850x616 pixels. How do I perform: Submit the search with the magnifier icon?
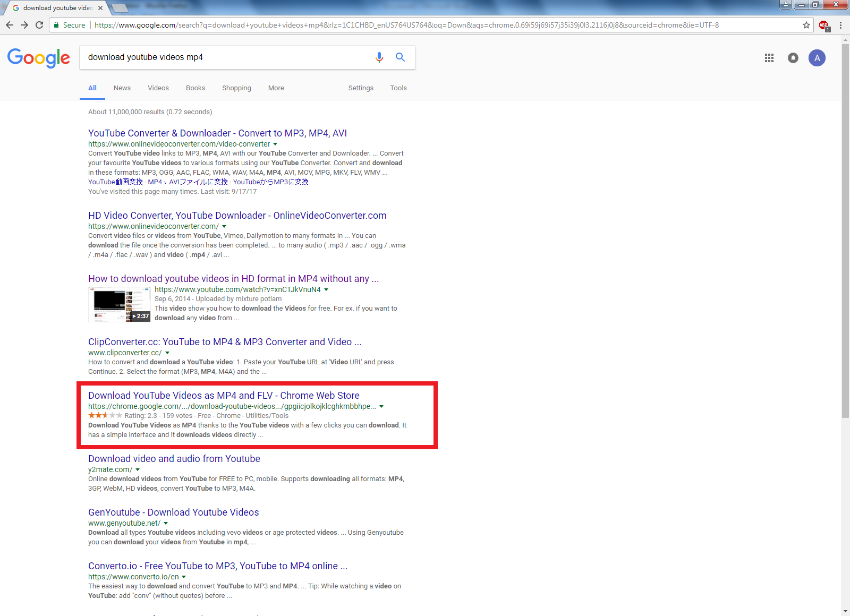click(x=401, y=57)
